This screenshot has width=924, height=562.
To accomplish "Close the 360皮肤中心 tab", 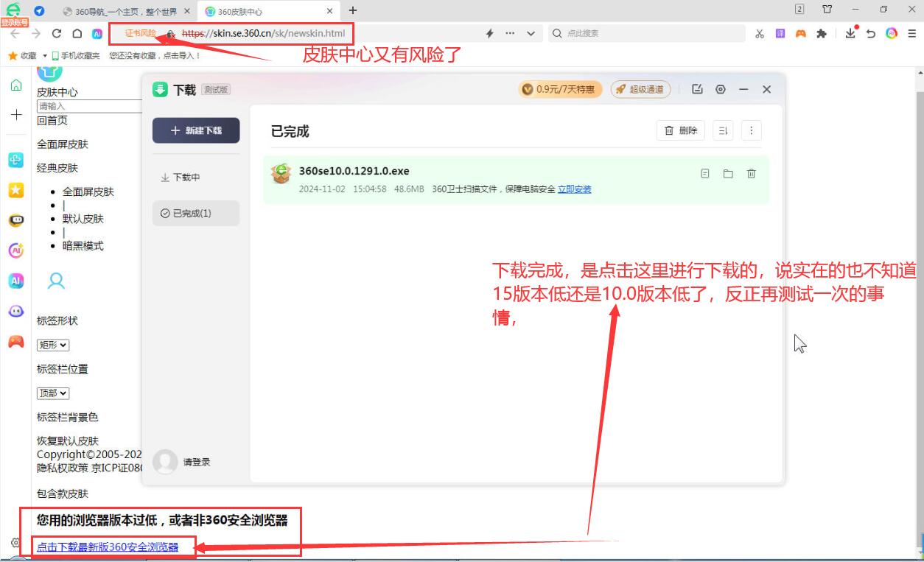I will [x=329, y=11].
